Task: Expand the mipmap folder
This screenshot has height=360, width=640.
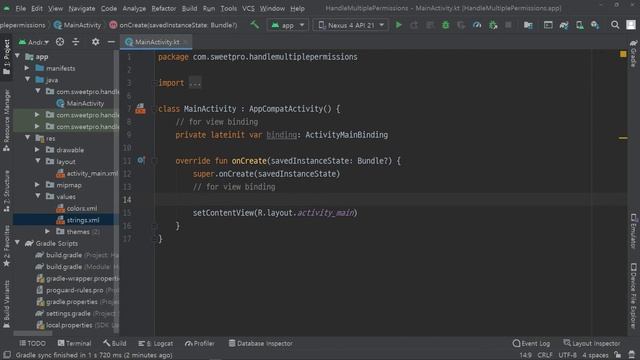Action: point(38,185)
